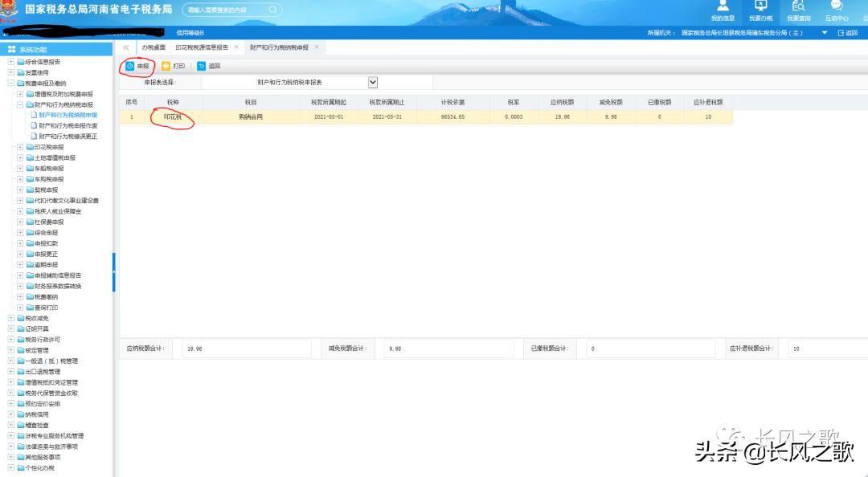Open the 申报表选择 dropdown list
The width and height of the screenshot is (868, 477).
coord(373,82)
